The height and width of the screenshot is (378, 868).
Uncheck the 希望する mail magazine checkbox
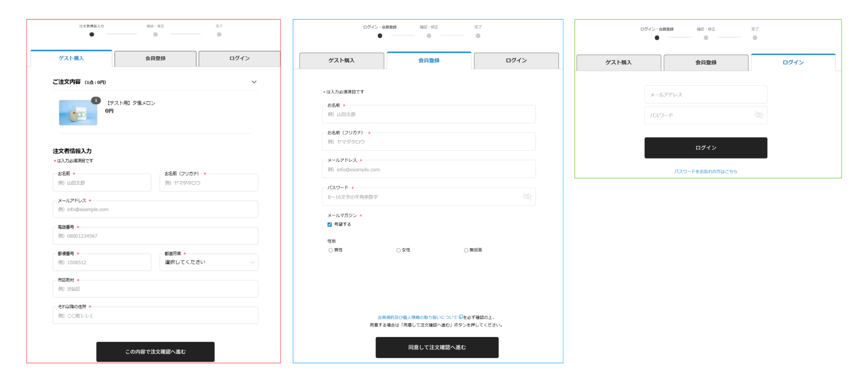coord(329,224)
